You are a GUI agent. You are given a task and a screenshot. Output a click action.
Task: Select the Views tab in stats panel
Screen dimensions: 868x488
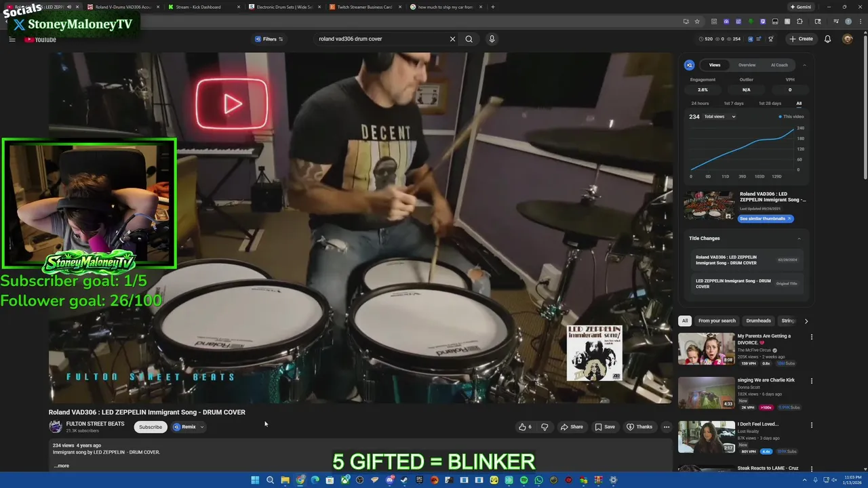[x=715, y=65]
